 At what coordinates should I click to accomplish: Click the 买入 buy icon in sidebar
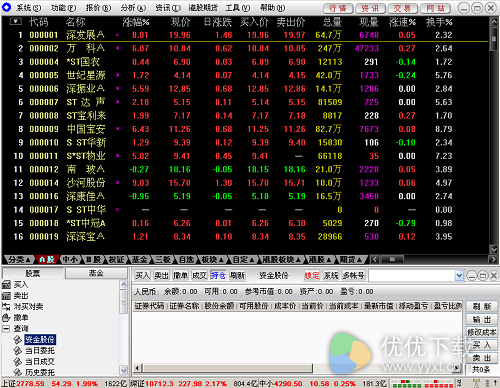tap(6, 285)
